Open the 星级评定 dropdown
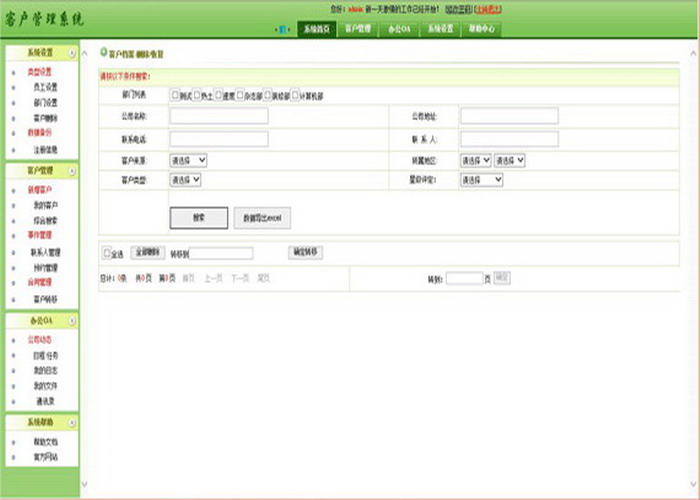The width and height of the screenshot is (700, 500). pos(481,180)
